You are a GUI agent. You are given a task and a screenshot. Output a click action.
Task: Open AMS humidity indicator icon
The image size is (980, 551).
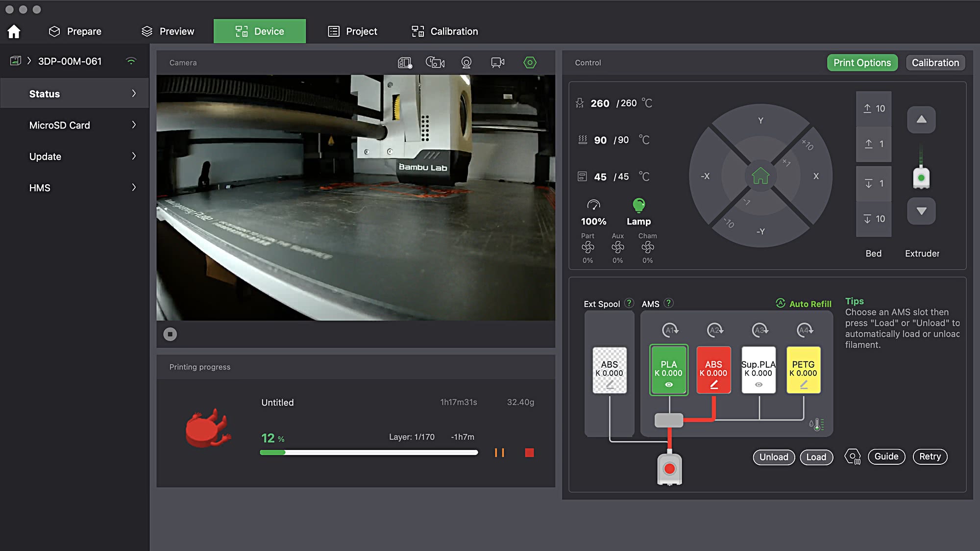pyautogui.click(x=816, y=425)
